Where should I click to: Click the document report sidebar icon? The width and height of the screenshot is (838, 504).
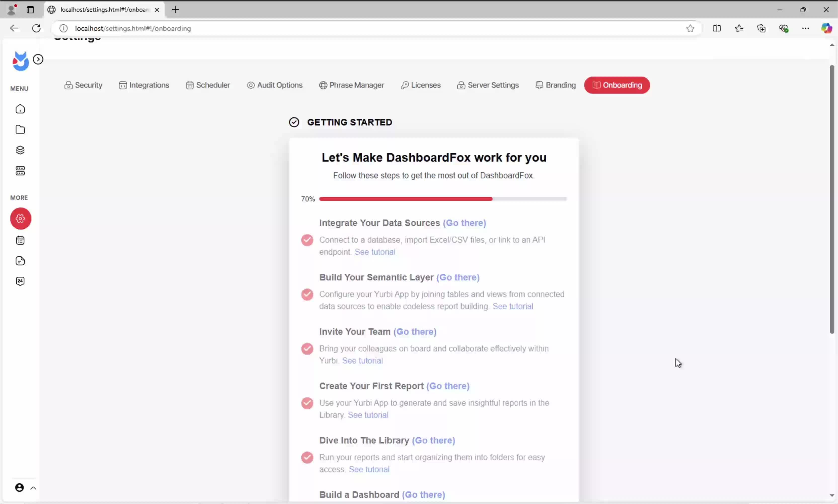pyautogui.click(x=20, y=261)
